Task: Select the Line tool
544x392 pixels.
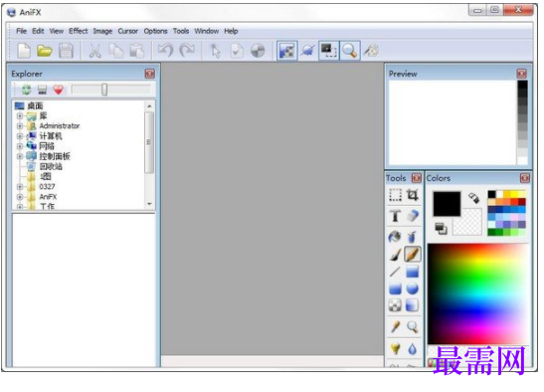Action: (395, 272)
